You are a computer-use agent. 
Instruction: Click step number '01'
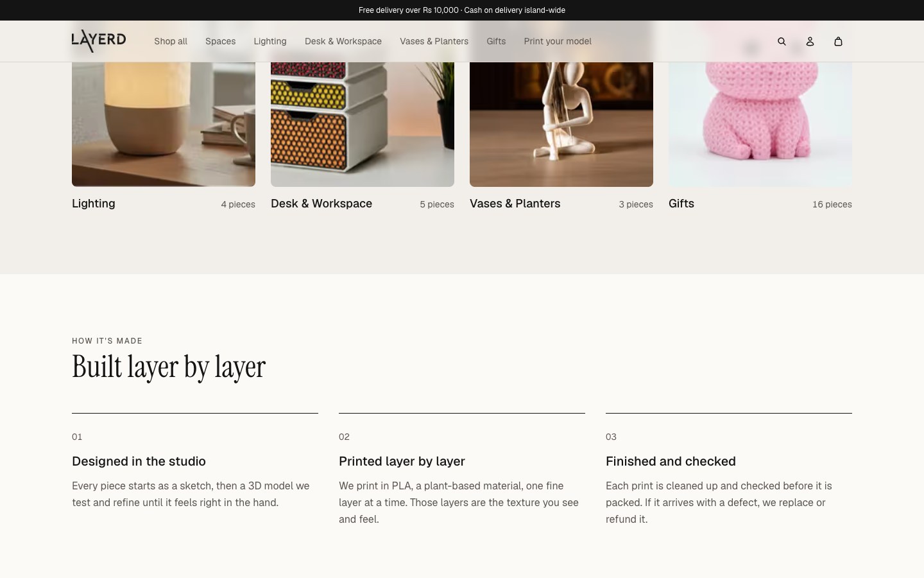(x=77, y=437)
